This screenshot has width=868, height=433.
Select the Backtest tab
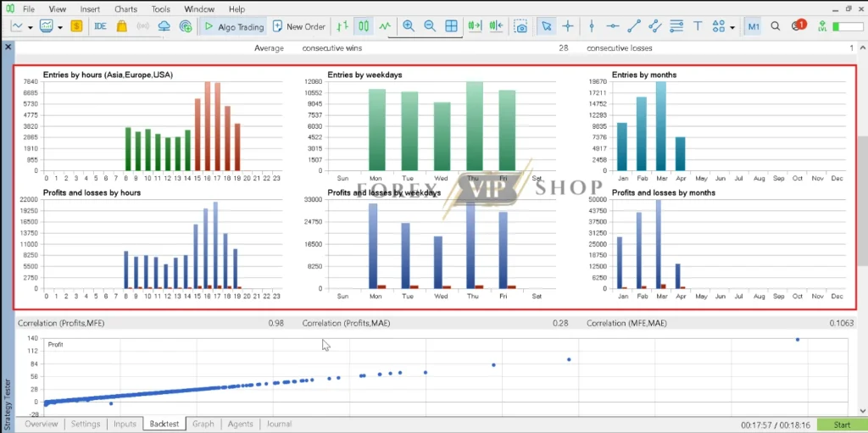(x=164, y=424)
